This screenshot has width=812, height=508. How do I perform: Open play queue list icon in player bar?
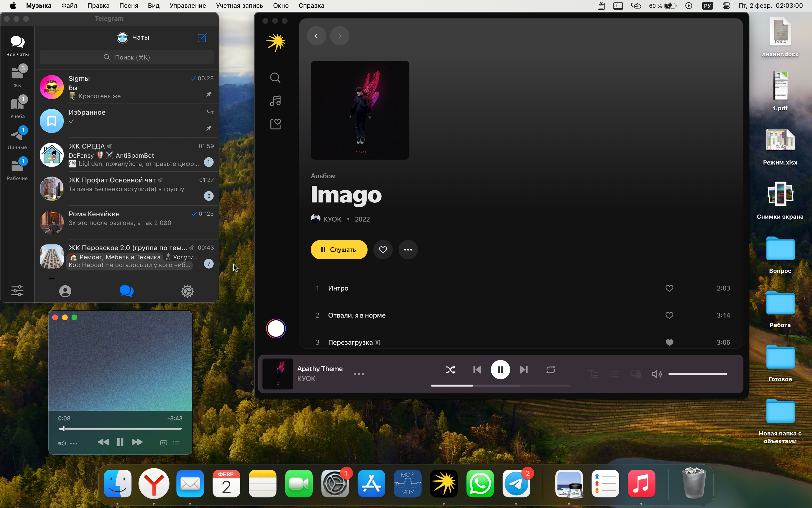click(614, 374)
